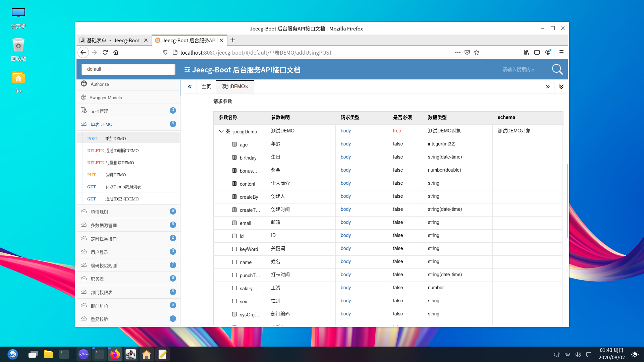Open GET 获取Demo数据列表 endpoint
The width and height of the screenshot is (644, 362).
(x=123, y=187)
